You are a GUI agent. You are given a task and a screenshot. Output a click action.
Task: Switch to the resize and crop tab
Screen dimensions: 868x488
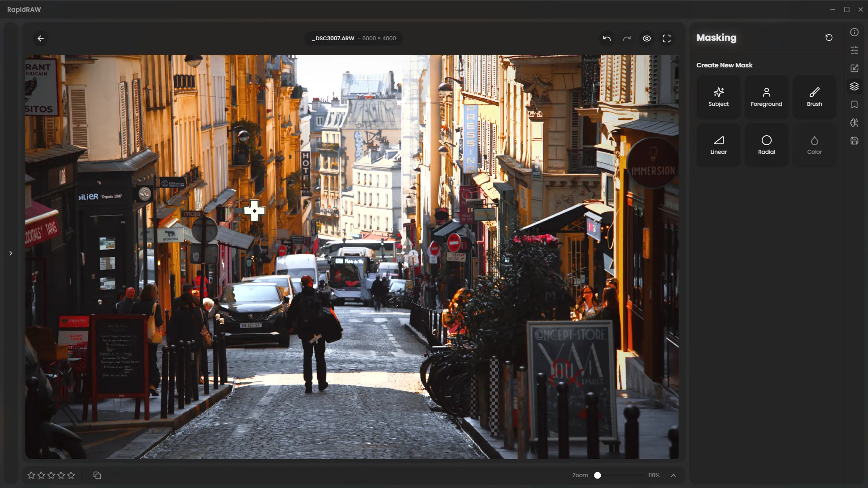[x=854, y=68]
